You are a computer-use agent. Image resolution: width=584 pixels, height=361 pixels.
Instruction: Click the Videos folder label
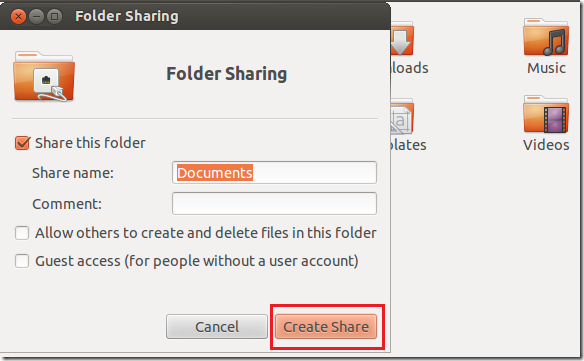[546, 145]
